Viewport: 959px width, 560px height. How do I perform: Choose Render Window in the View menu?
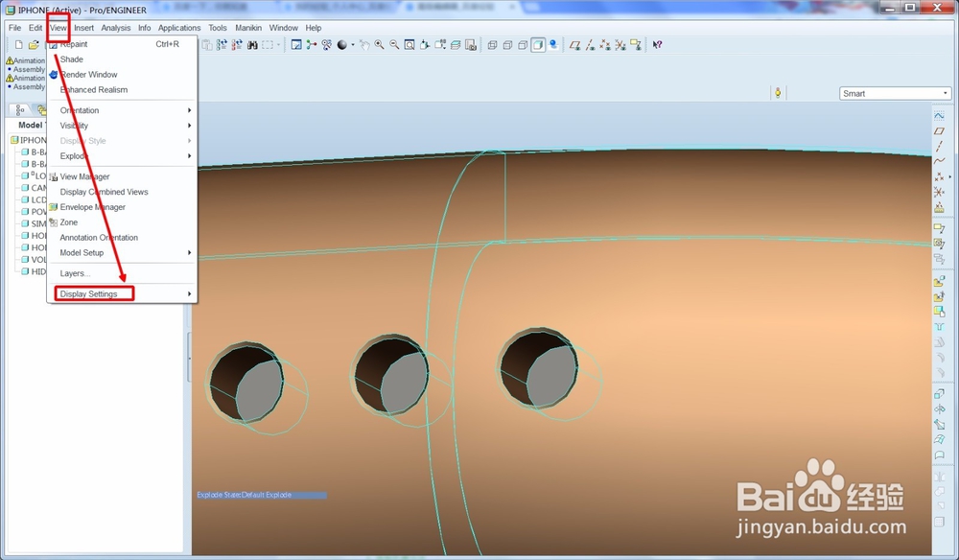coord(123,75)
